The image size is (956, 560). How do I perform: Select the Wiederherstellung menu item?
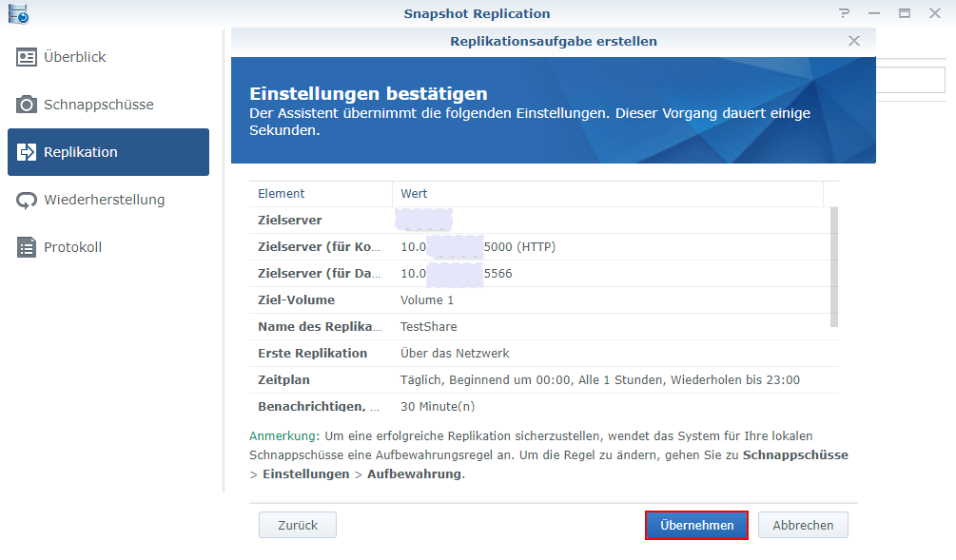pos(104,200)
